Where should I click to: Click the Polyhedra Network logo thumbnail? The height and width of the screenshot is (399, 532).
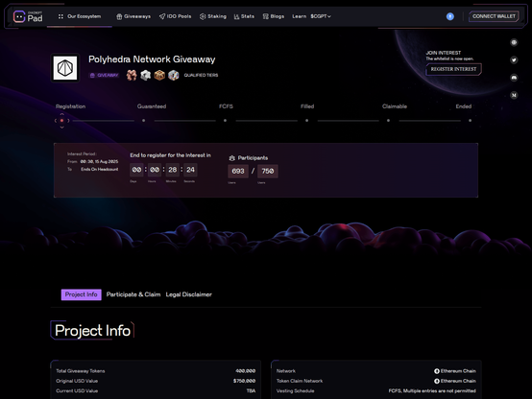pyautogui.click(x=65, y=68)
